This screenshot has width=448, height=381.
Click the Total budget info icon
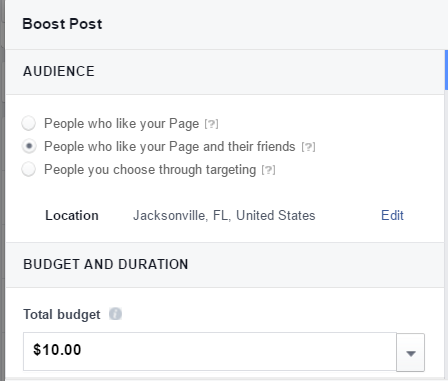[x=115, y=314]
